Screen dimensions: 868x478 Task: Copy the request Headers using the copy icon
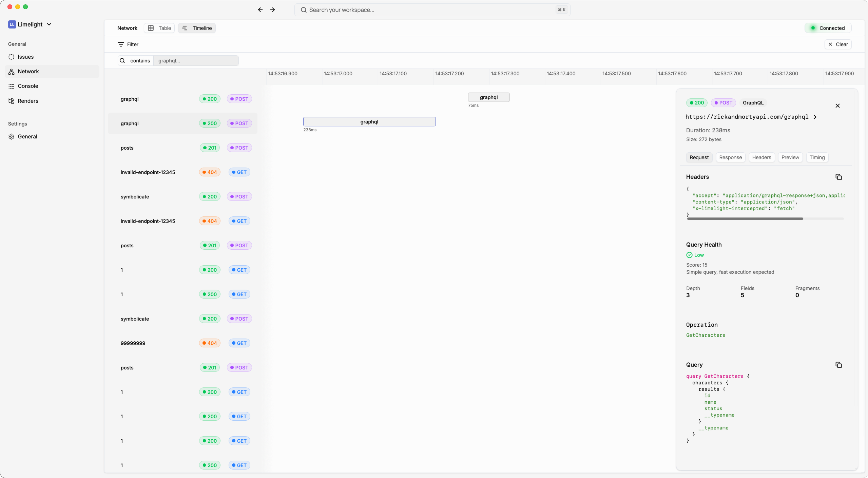click(x=838, y=177)
